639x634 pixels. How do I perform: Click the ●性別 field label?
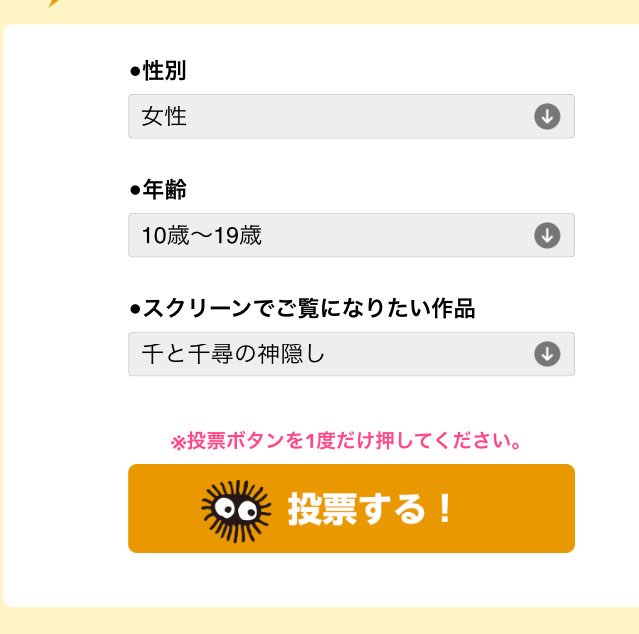158,71
